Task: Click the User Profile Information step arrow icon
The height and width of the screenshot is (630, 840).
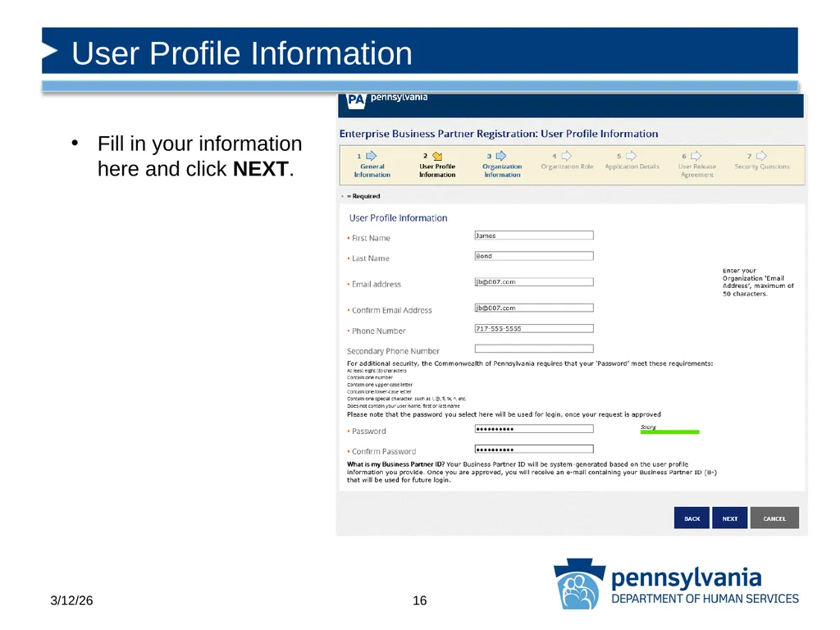Action: (438, 156)
